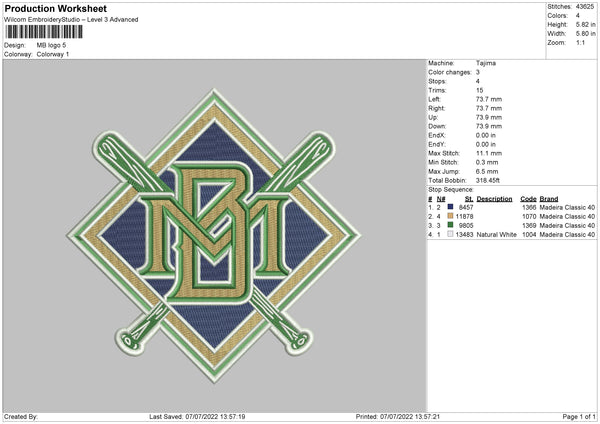Viewport: 600px width, 424px height.
Task: Click the 'Created By:' footer label
Action: tap(21, 417)
